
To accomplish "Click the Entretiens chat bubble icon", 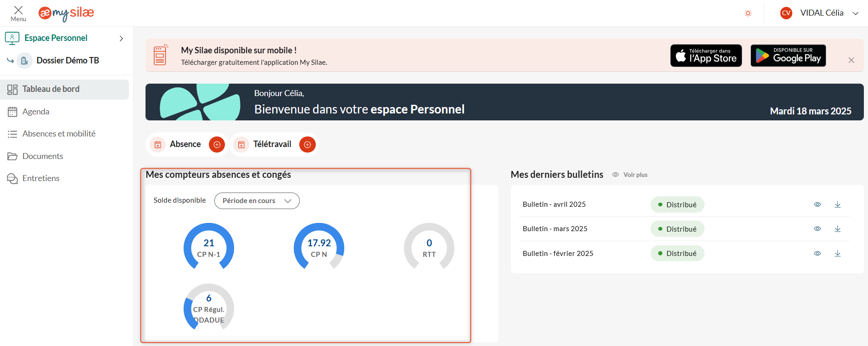I will pos(12,178).
